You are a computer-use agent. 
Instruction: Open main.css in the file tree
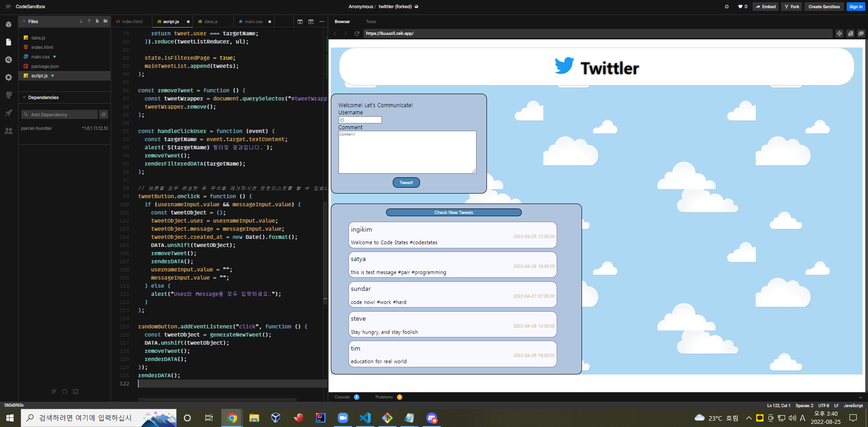pyautogui.click(x=64, y=57)
